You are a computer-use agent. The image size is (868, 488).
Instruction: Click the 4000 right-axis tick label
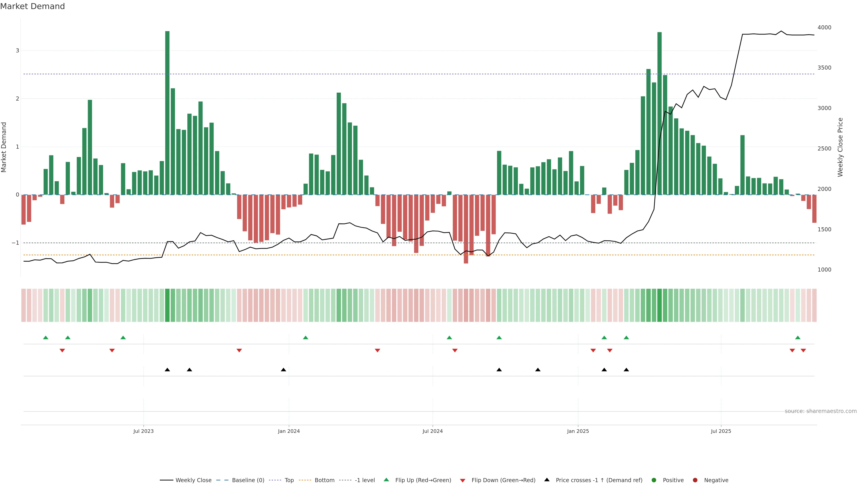824,28
